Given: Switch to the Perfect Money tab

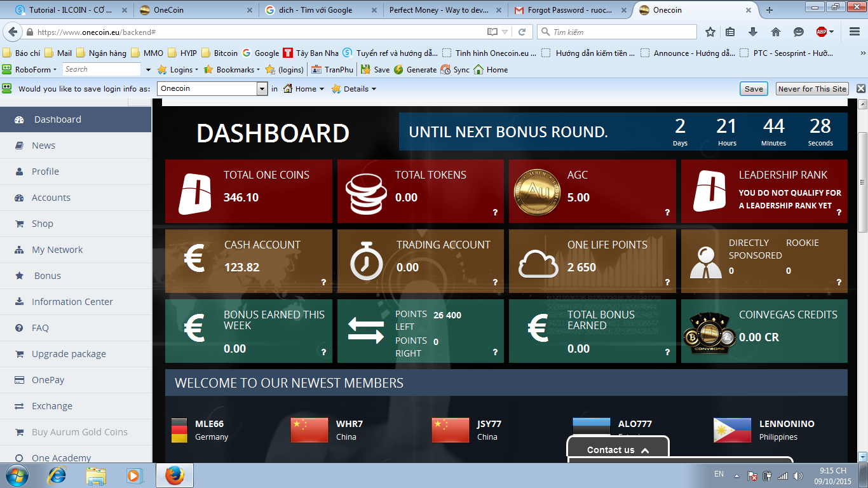Looking at the screenshot, I should coord(446,10).
